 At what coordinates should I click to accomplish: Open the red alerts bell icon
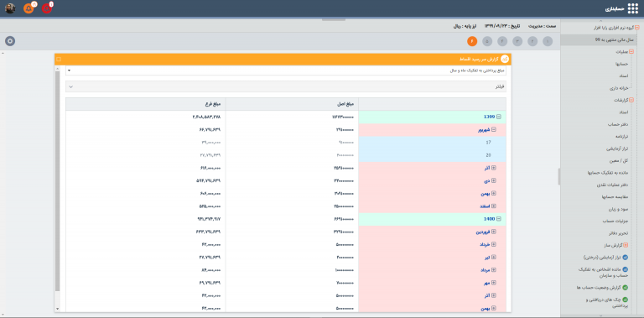click(47, 8)
